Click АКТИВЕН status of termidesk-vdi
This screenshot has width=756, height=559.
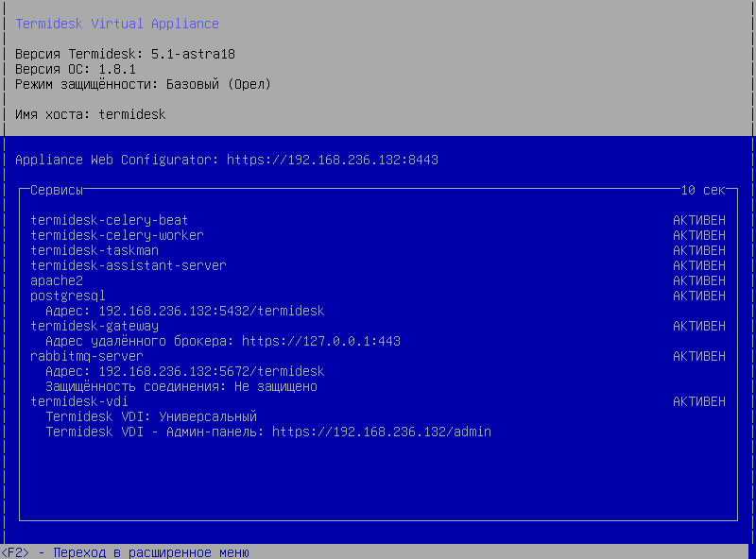pyautogui.click(x=699, y=401)
